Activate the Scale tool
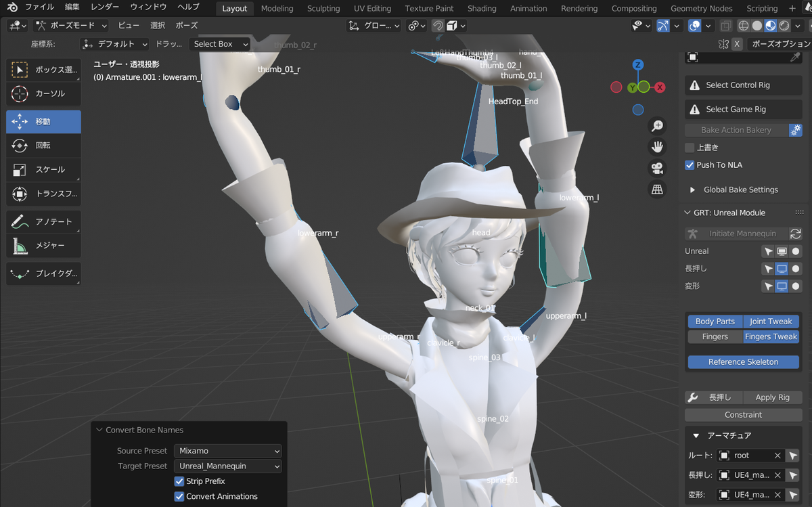 (x=43, y=169)
